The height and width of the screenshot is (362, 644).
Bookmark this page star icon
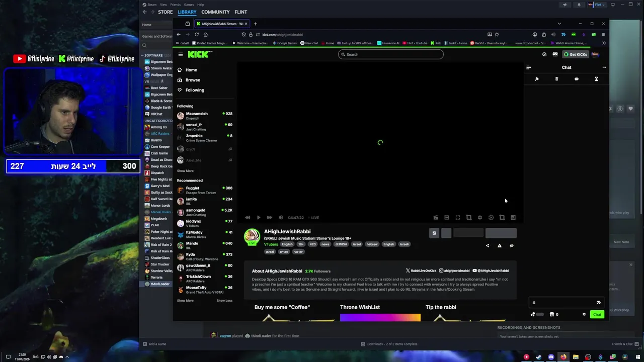point(497,35)
